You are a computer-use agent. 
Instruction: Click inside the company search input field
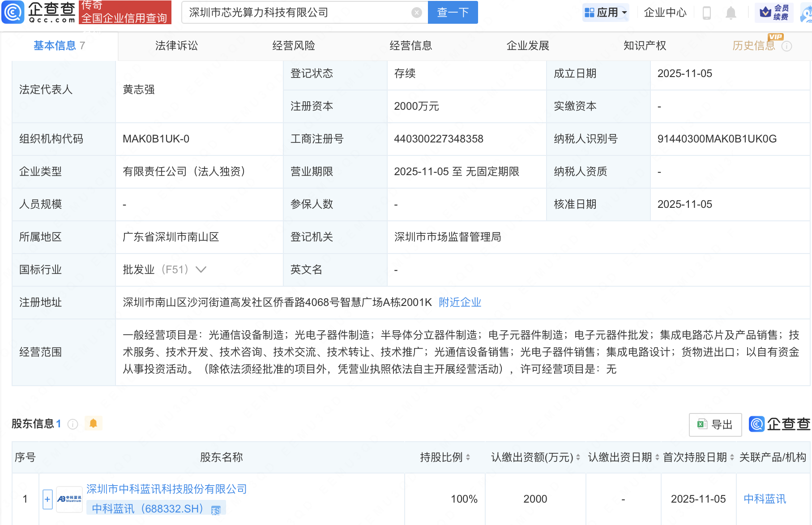coord(291,13)
